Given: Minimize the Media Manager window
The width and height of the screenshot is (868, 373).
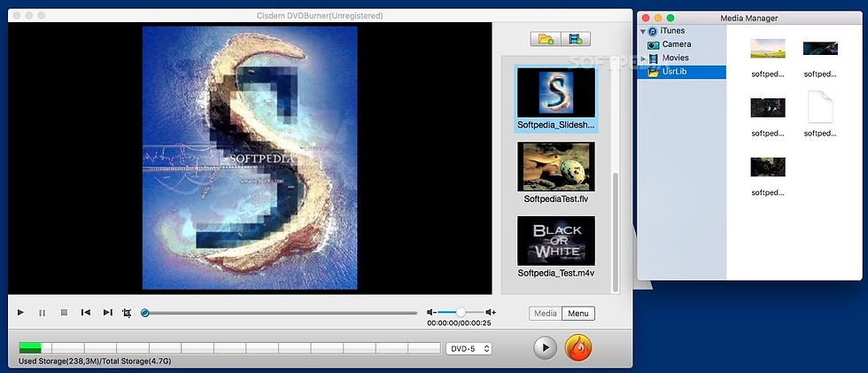Looking at the screenshot, I should coord(658,18).
